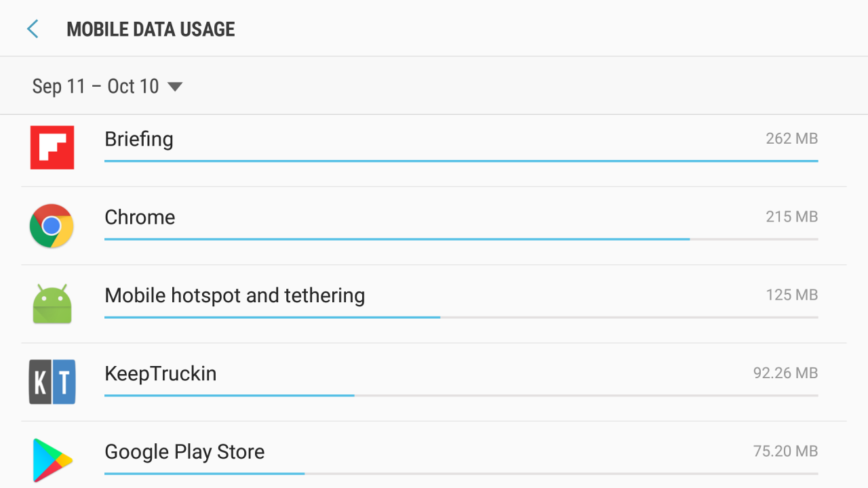Tap the green Android hotspot icon
Screen dimensions: 868x488
[52, 304]
